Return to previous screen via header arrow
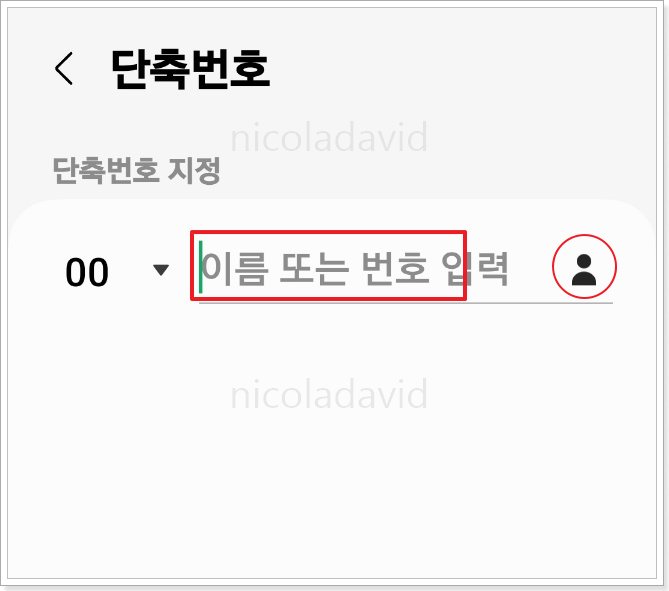This screenshot has width=669, height=591. pyautogui.click(x=64, y=68)
